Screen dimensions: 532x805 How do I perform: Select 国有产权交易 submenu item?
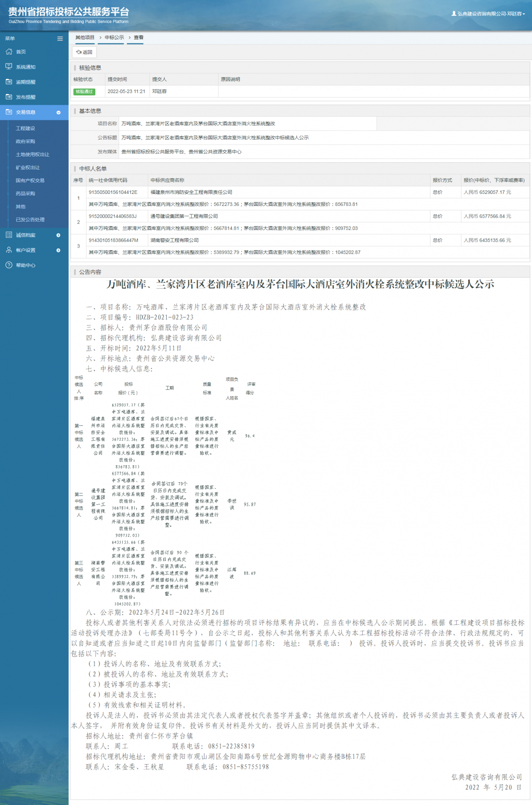click(x=30, y=181)
